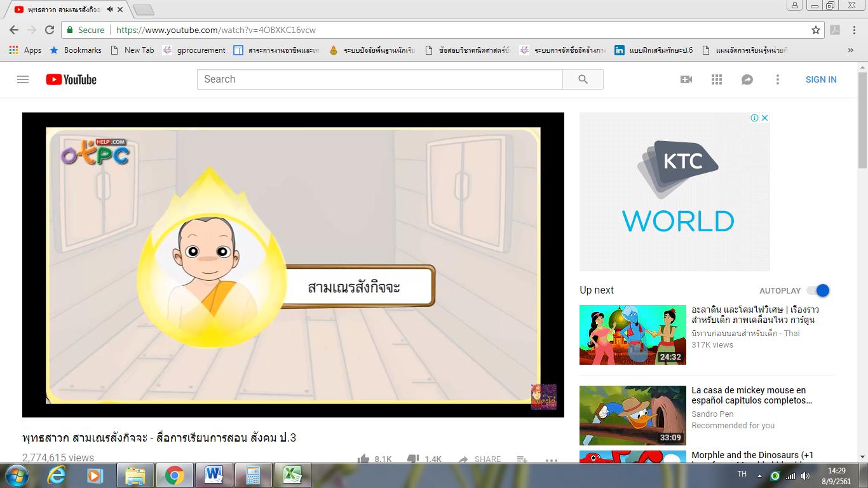Open the YouTube messages icon

[x=747, y=79]
